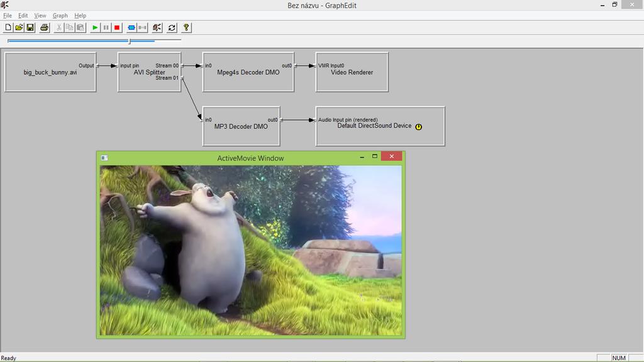Viewport: 644px width, 362px height.
Task: Open the View menu
Action: (x=40, y=16)
